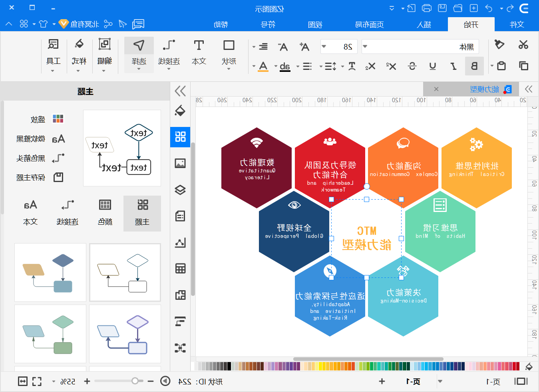Toggle Subscript formatting
This screenshot has width=539, height=392.
point(370,66)
